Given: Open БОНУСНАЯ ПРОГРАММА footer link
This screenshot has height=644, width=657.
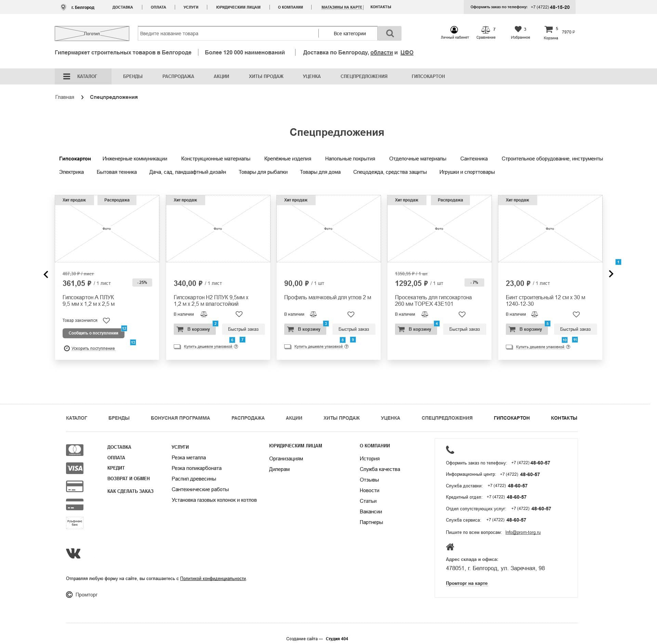Looking at the screenshot, I should pyautogui.click(x=180, y=418).
